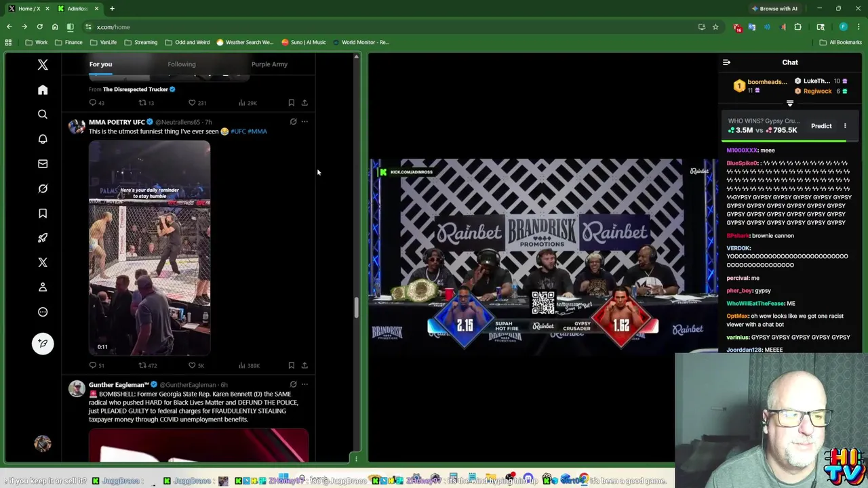This screenshot has width=868, height=488.
Task: Open the account avatar at the sidebar bottom
Action: click(x=43, y=443)
